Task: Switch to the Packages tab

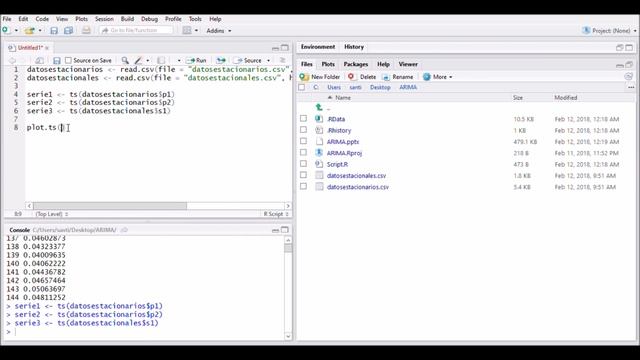Action: (x=356, y=64)
